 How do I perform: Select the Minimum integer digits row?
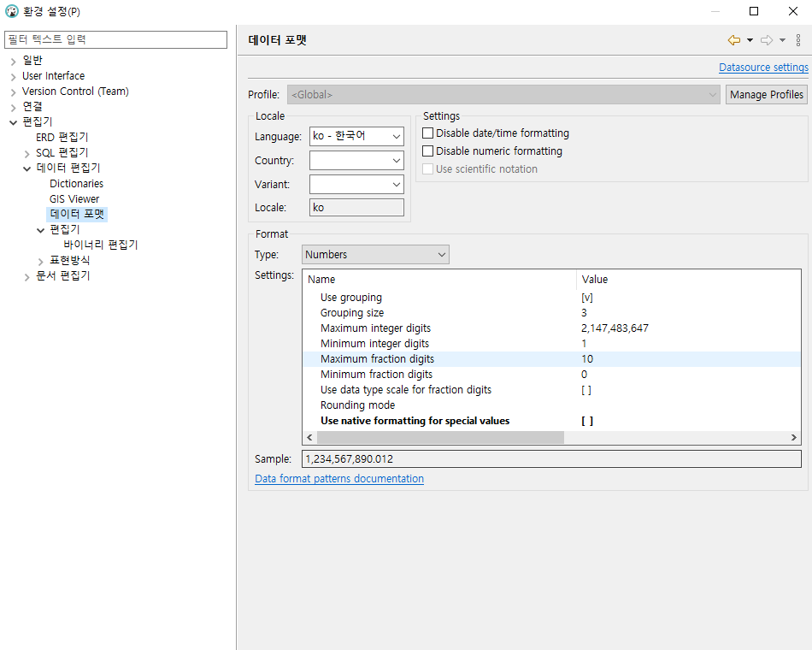(x=551, y=344)
